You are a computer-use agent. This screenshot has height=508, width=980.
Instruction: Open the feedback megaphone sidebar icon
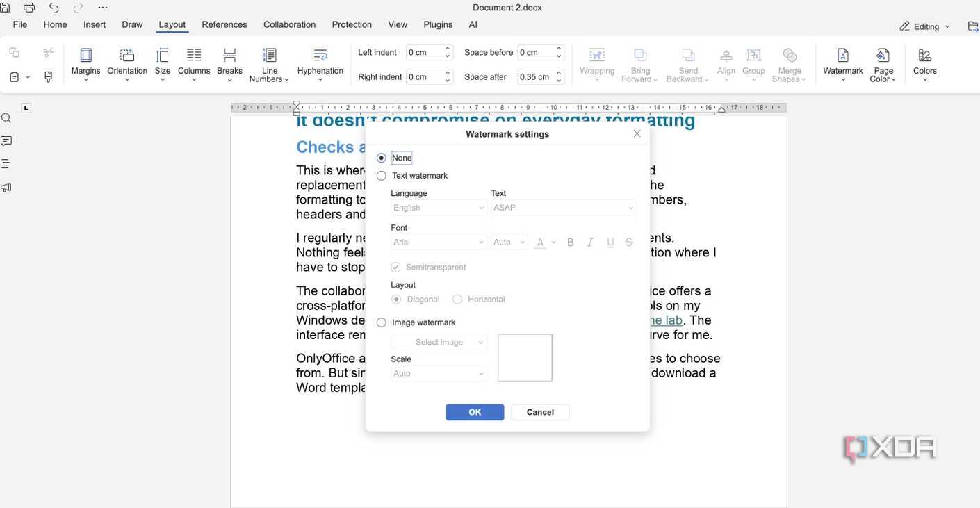[x=6, y=188]
